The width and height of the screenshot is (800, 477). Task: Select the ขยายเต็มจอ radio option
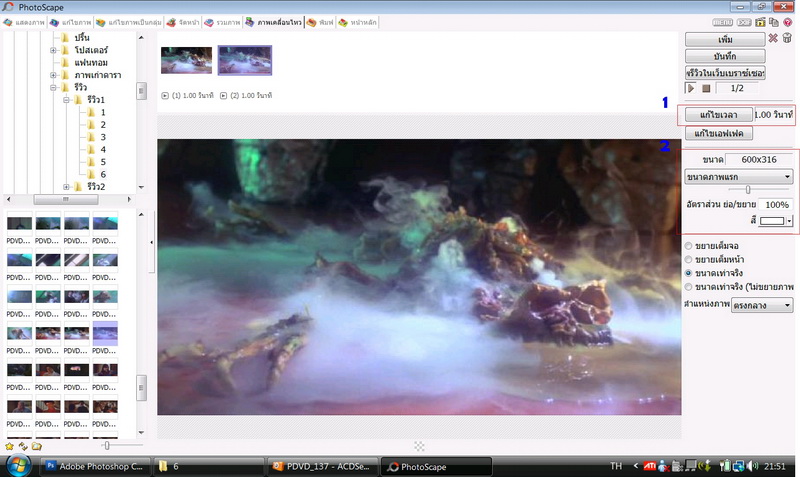point(688,246)
